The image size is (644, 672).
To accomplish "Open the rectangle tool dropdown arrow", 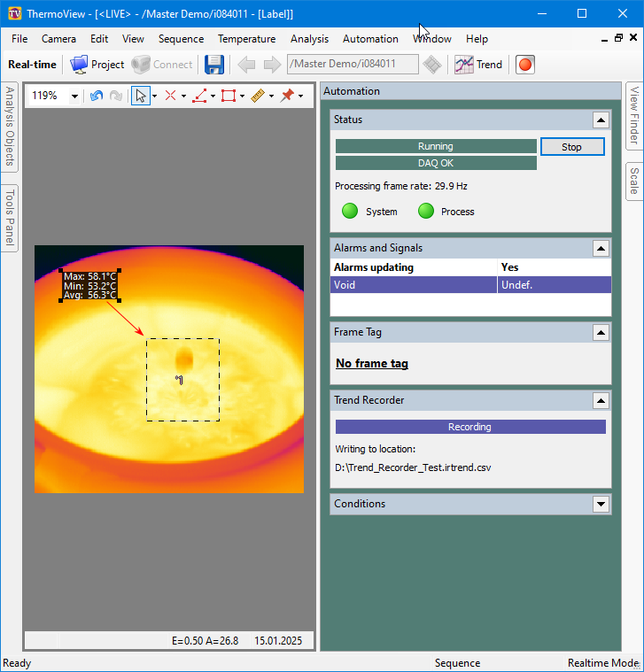I will (x=242, y=96).
